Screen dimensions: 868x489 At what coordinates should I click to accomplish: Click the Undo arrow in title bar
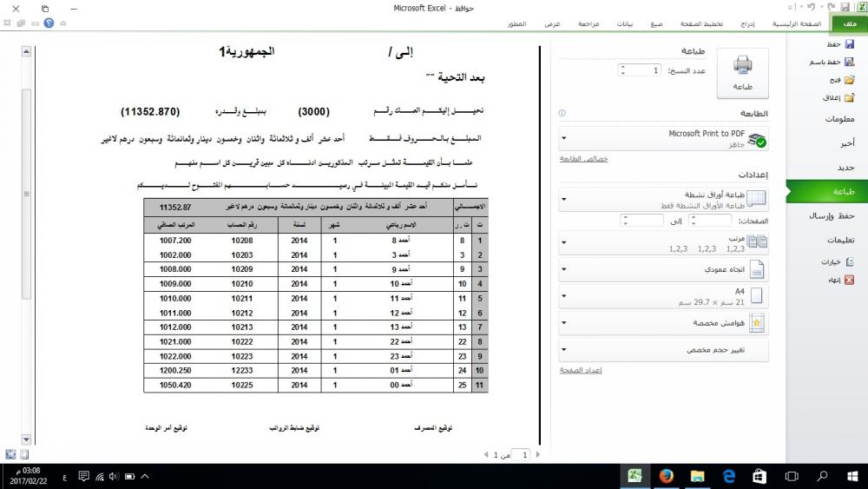pos(812,7)
